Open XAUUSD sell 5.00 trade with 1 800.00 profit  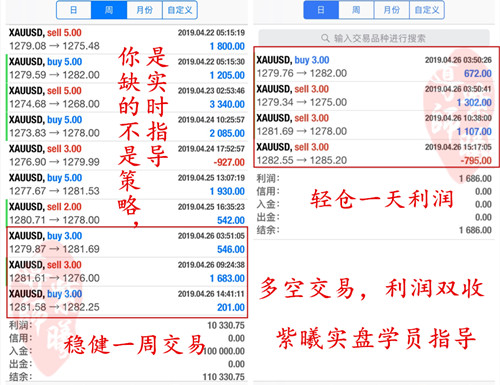127,39
